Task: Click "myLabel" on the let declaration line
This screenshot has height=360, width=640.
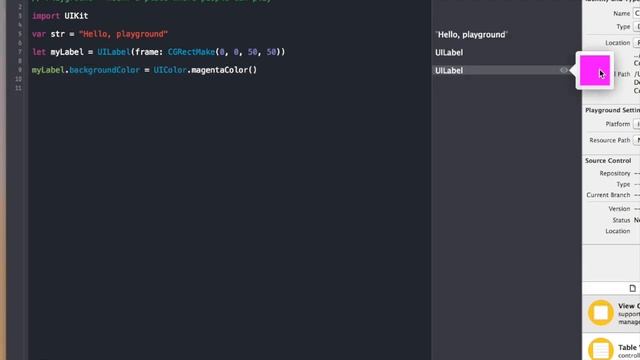Action: (67, 52)
